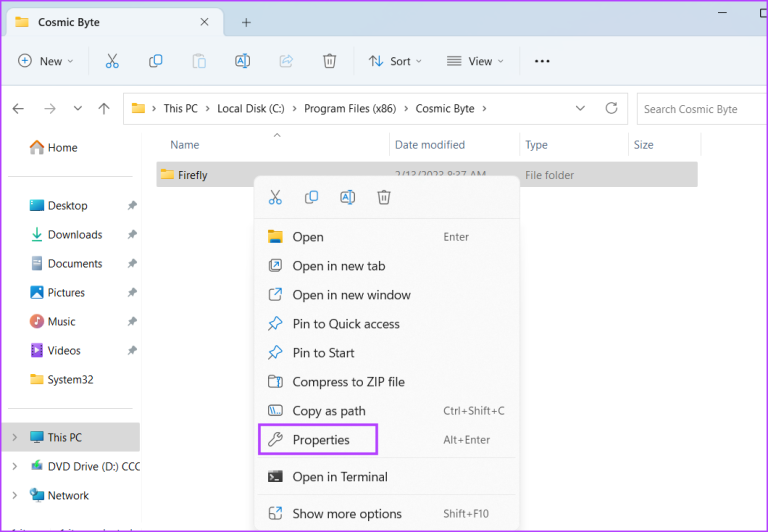Open the New dropdown menu

pyautogui.click(x=46, y=61)
